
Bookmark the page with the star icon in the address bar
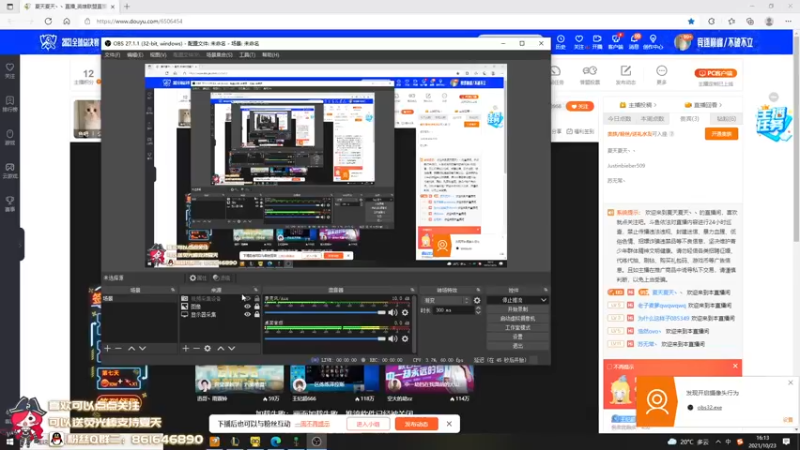691,21
